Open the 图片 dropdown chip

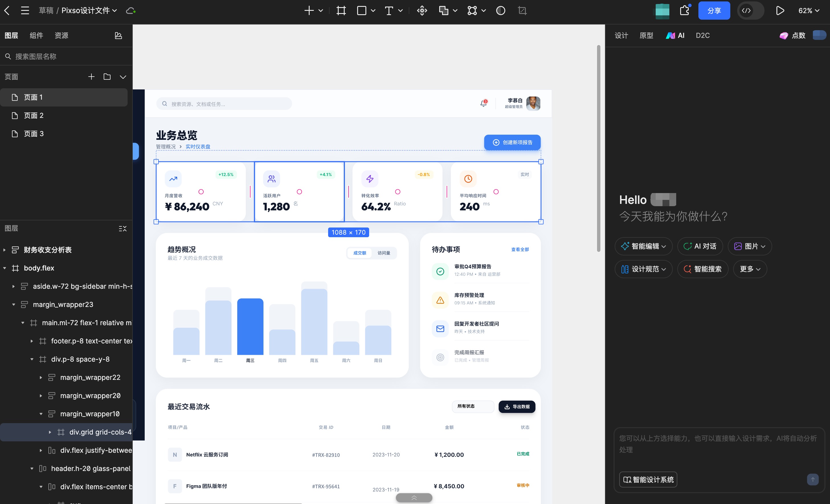click(x=749, y=246)
